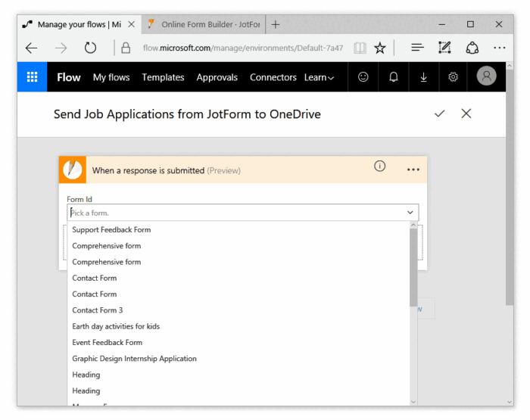Pick Earth day activities for kids
Screen dimensions: 530x420
tap(116, 326)
